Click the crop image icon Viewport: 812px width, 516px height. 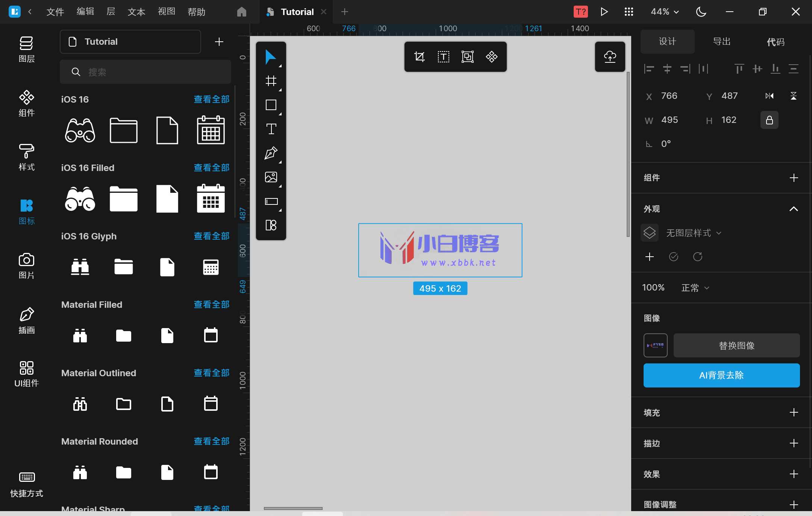419,57
